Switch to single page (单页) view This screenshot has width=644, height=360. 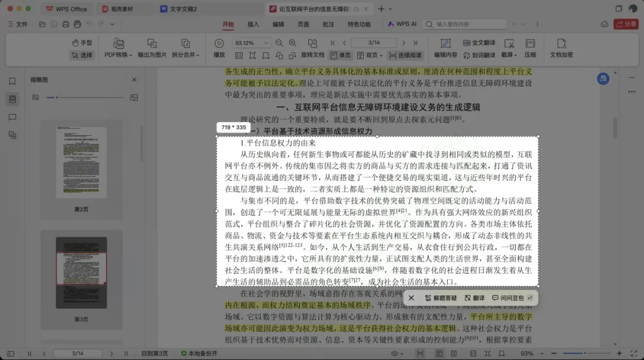pyautogui.click(x=340, y=55)
